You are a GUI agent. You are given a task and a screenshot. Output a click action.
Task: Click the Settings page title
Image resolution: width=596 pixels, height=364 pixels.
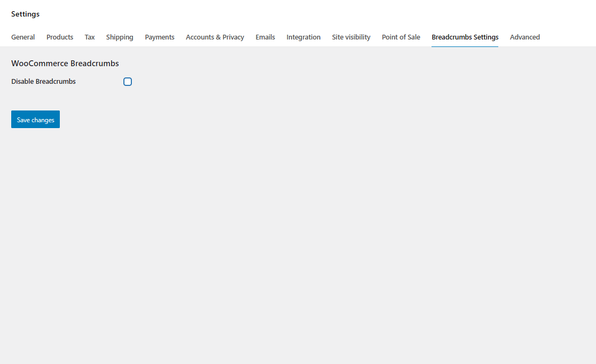pyautogui.click(x=25, y=14)
